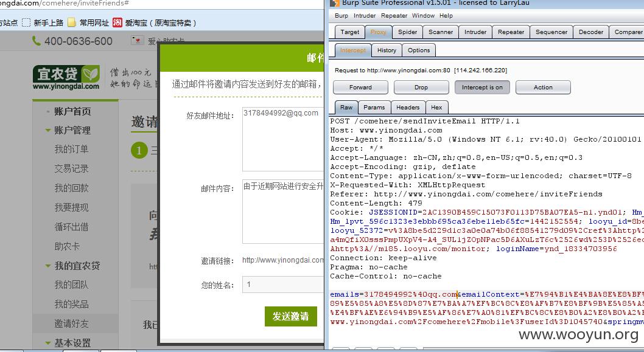Drop the intercepted request
The height and width of the screenshot is (352, 644).
421,88
